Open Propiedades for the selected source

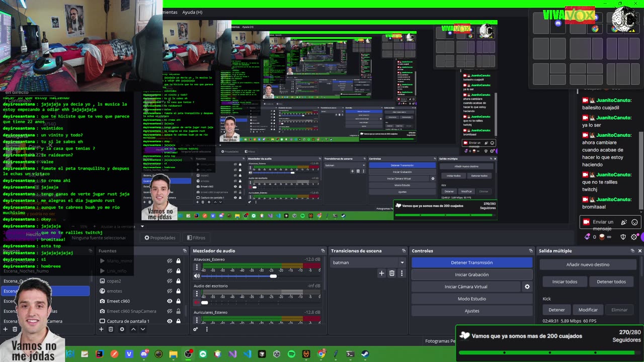click(160, 238)
